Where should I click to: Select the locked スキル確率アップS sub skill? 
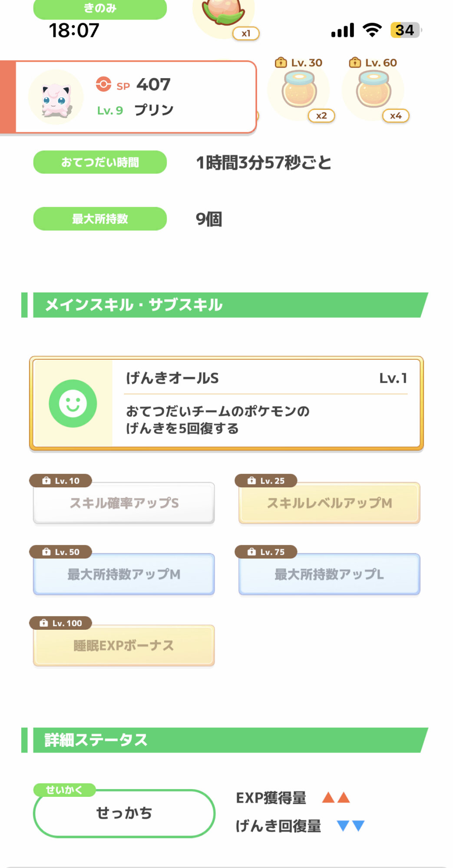click(124, 503)
